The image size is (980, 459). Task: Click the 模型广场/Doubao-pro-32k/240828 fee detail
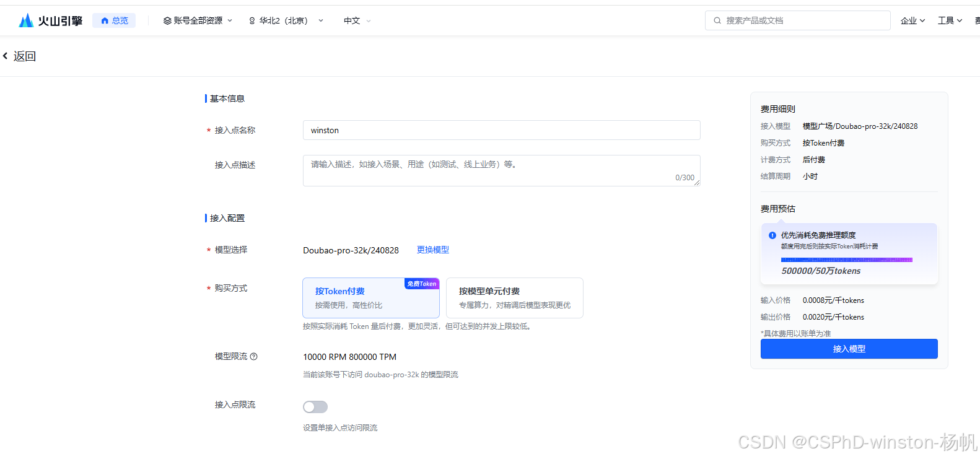click(x=860, y=126)
